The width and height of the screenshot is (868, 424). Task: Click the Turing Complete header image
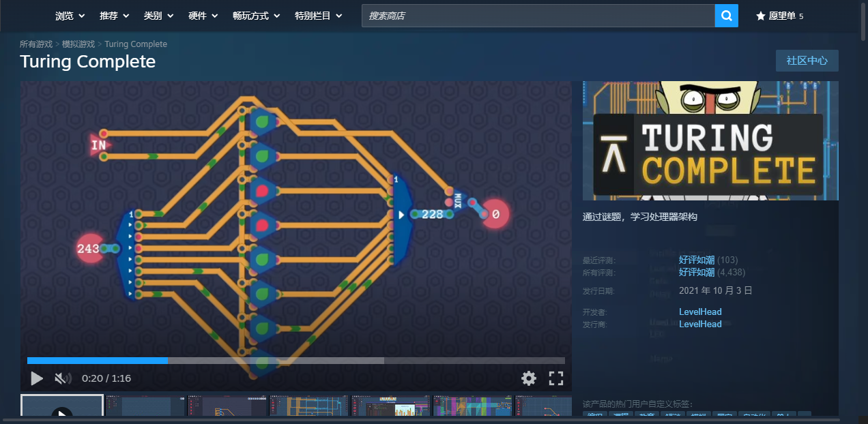tap(710, 140)
